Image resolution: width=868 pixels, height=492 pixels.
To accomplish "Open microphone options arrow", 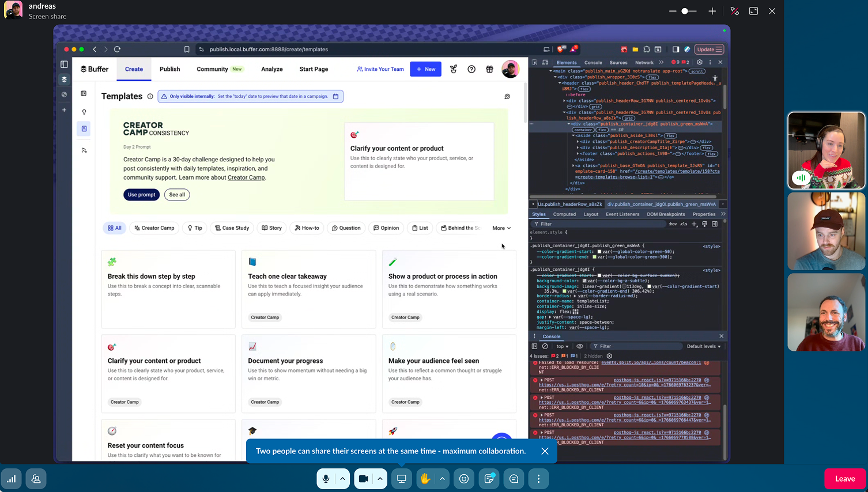I will click(342, 479).
